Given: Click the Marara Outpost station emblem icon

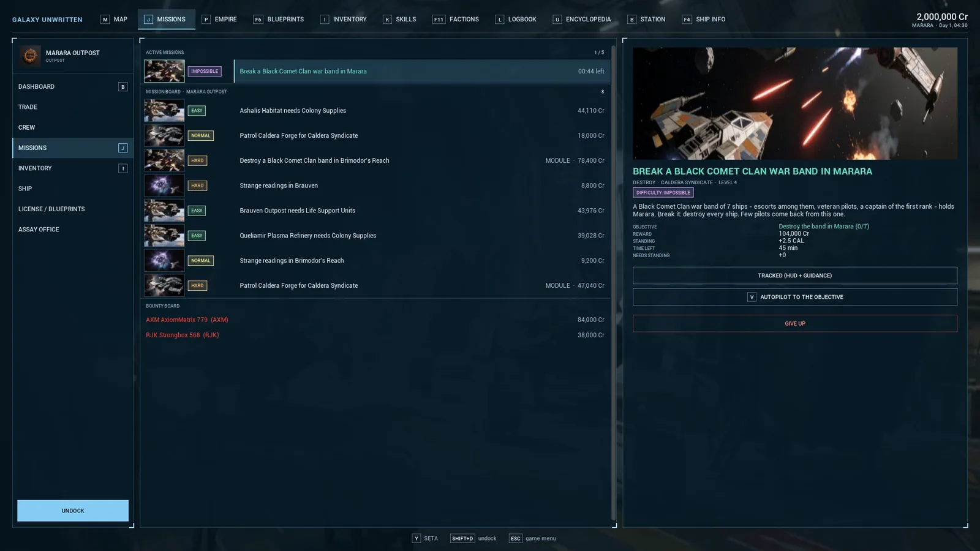Looking at the screenshot, I should coord(30,56).
